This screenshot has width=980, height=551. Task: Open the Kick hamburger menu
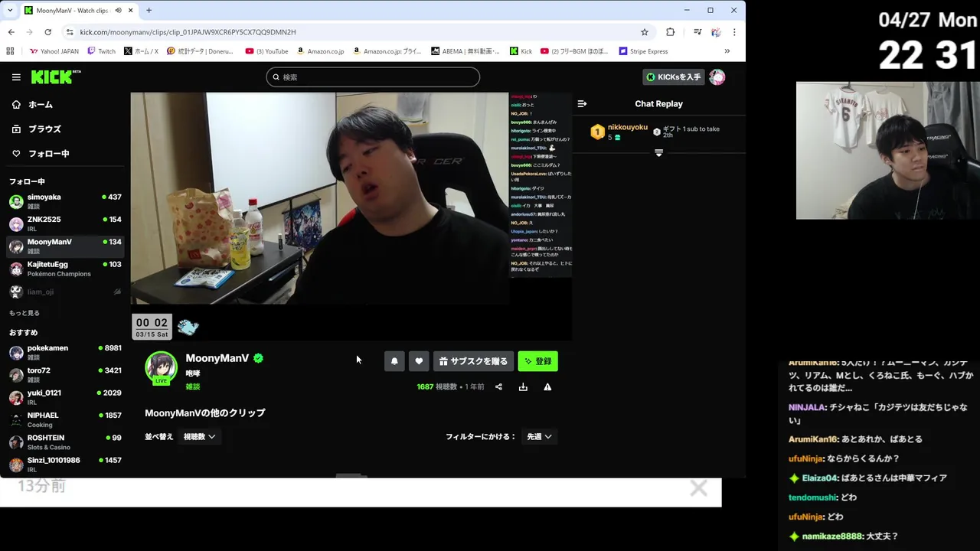(x=16, y=77)
